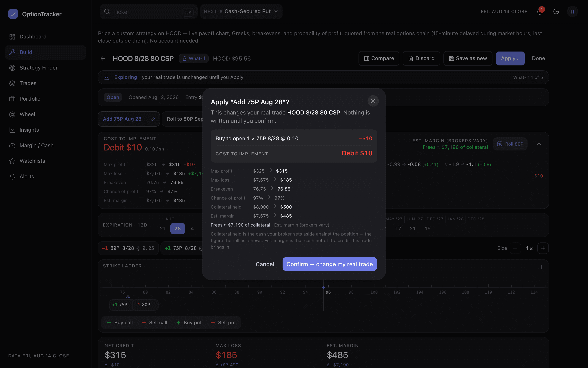Select the May '27 expiration 17
The image size is (588, 368).
coord(398,229)
